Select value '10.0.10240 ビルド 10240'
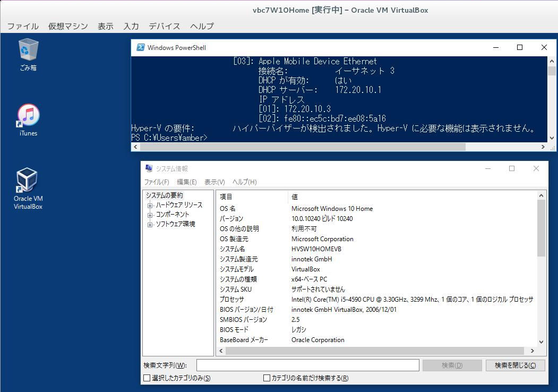The height and width of the screenshot is (392, 558). coord(322,219)
